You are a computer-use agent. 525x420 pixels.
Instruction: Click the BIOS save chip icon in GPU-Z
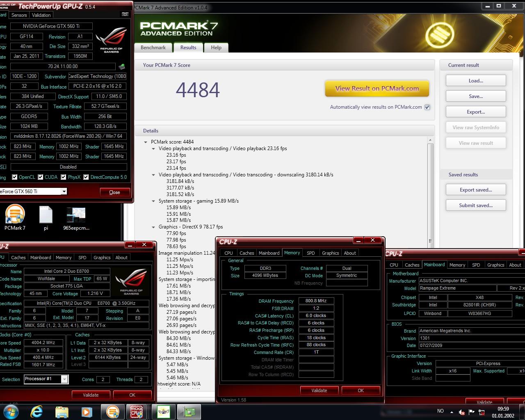coord(122,66)
